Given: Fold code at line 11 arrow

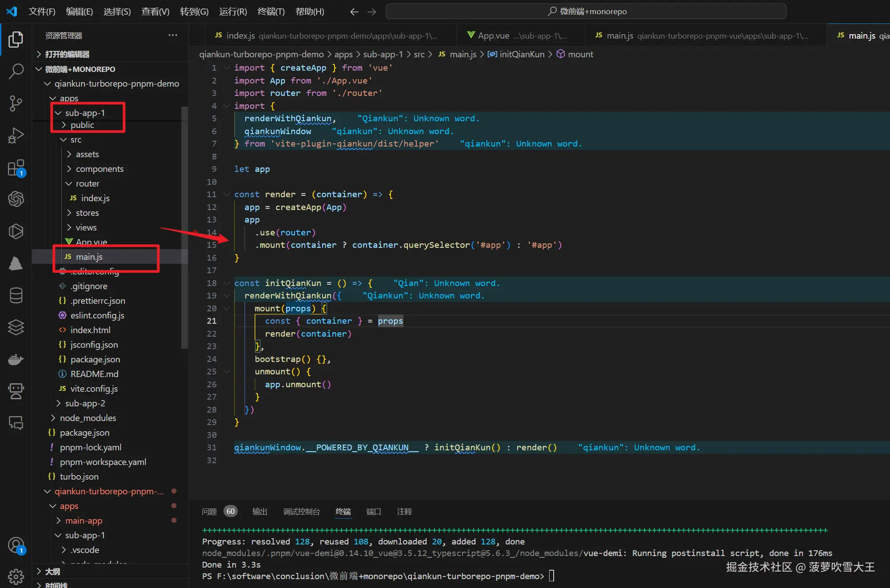Looking at the screenshot, I should [x=227, y=195].
